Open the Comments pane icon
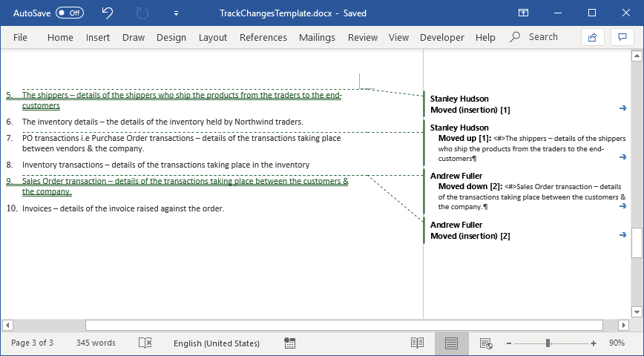The height and width of the screenshot is (356, 644). pos(622,37)
